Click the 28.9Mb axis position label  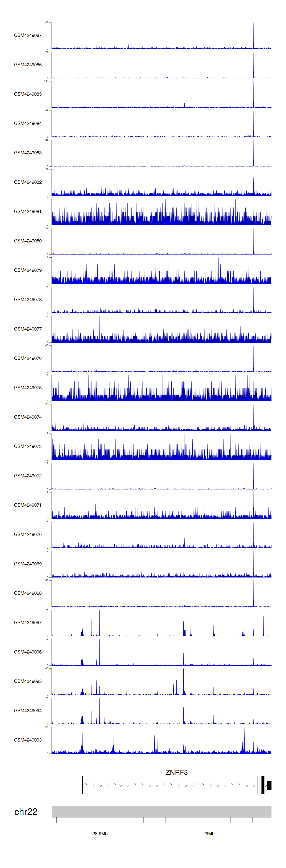coord(100,834)
